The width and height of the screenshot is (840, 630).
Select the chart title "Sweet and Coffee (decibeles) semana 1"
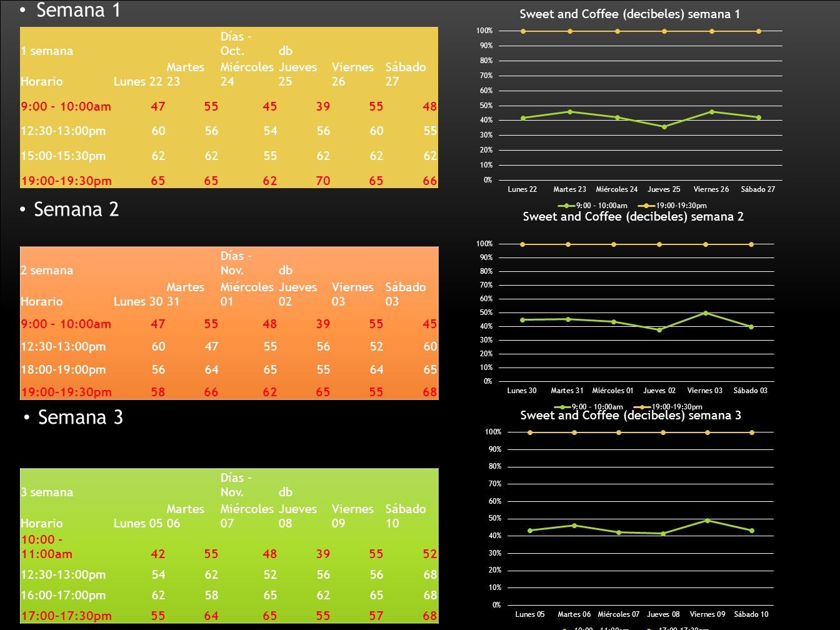pos(630,14)
